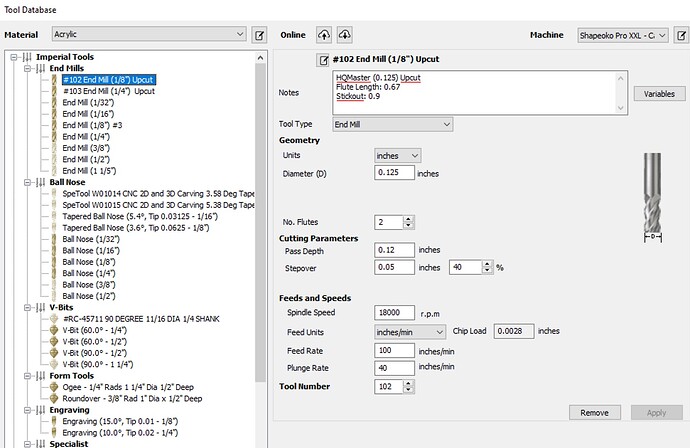This screenshot has height=448, width=690.
Task: Click the Stepover inches input field
Action: [x=394, y=267]
